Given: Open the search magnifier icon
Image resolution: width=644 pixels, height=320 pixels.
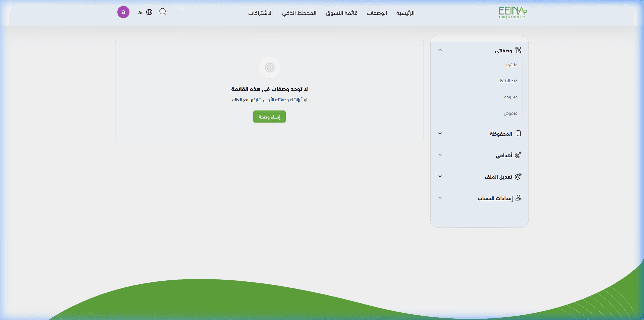Looking at the screenshot, I should 163,12.
